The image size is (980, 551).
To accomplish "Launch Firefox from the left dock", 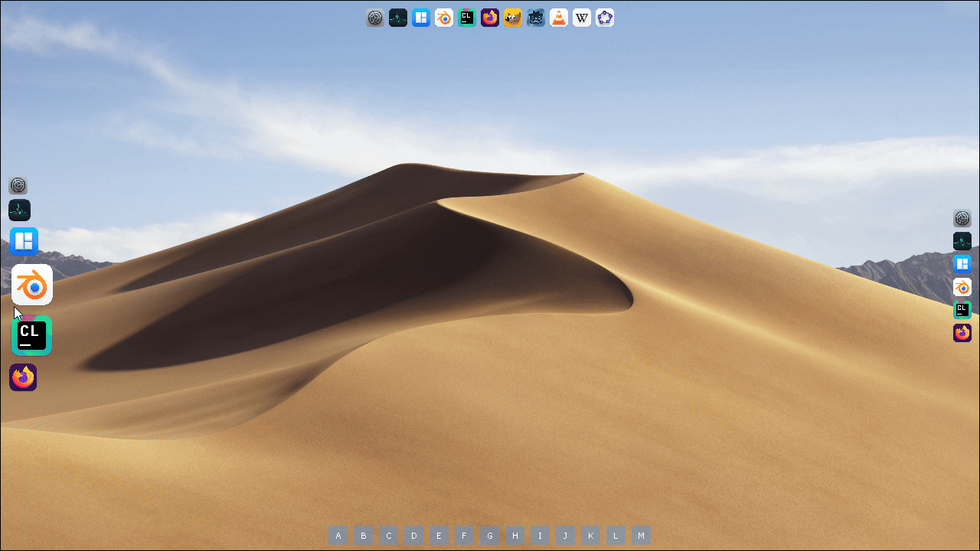I will [23, 377].
